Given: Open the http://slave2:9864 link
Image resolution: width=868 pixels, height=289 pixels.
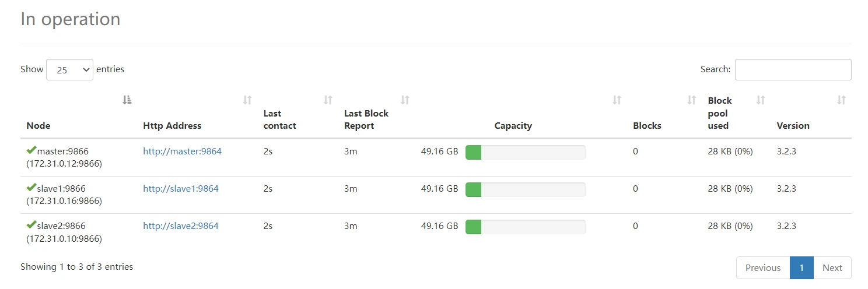Looking at the screenshot, I should (x=181, y=226).
